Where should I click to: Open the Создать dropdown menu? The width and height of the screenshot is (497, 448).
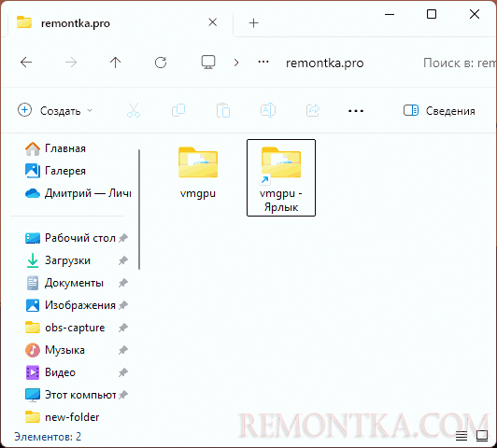(55, 110)
